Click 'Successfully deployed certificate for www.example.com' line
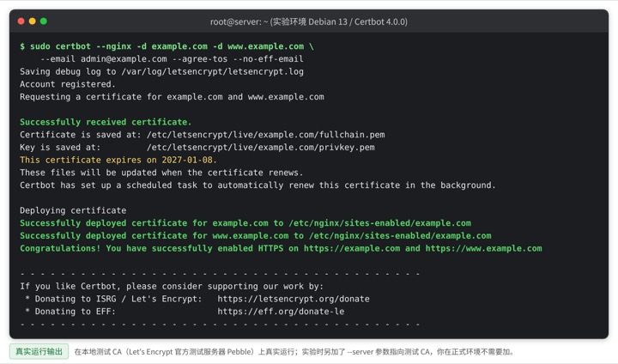This screenshot has height=364, width=618. pyautogui.click(x=256, y=236)
